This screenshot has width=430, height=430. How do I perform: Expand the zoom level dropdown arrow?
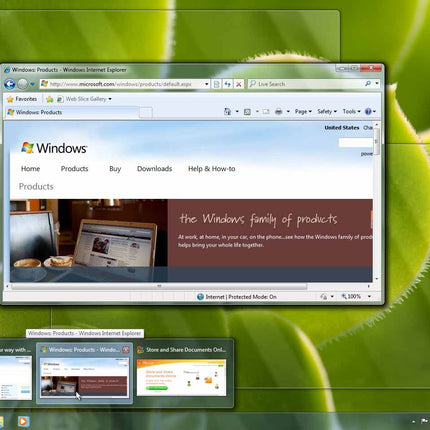[x=369, y=296]
